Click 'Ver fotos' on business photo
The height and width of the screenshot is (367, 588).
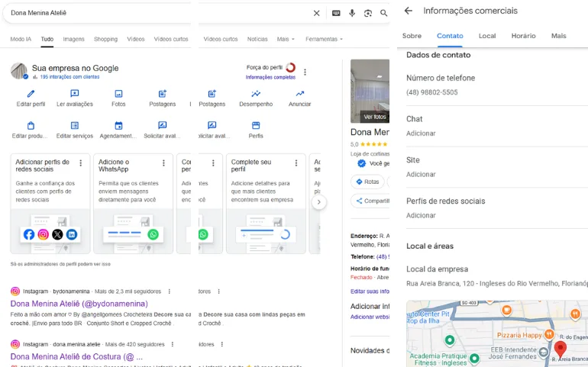click(x=375, y=117)
